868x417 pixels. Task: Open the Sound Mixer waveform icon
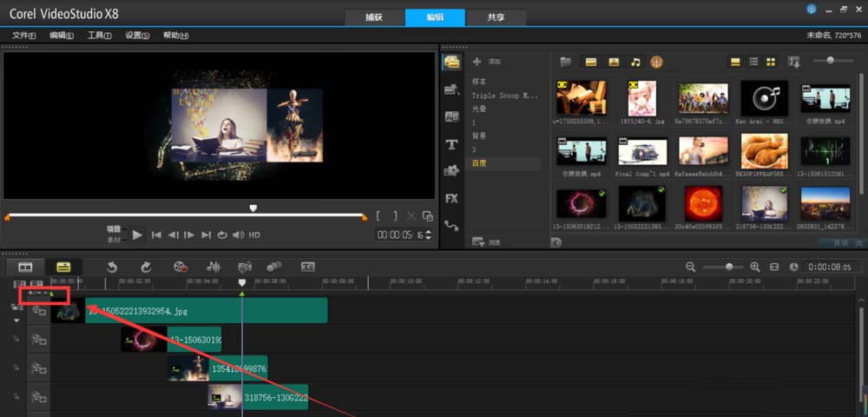click(x=213, y=267)
